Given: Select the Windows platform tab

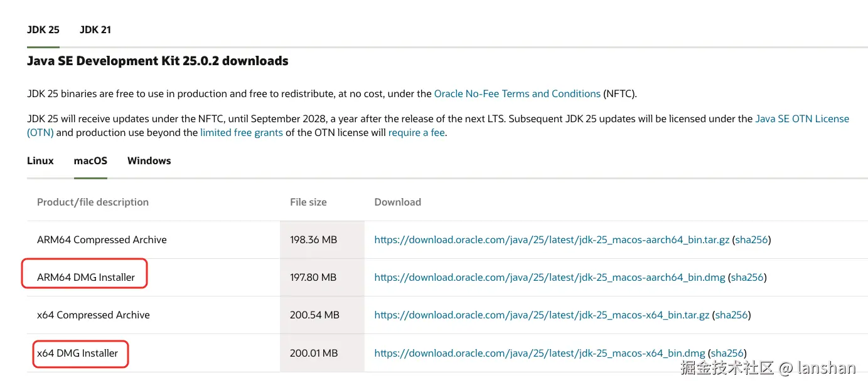Looking at the screenshot, I should [149, 161].
